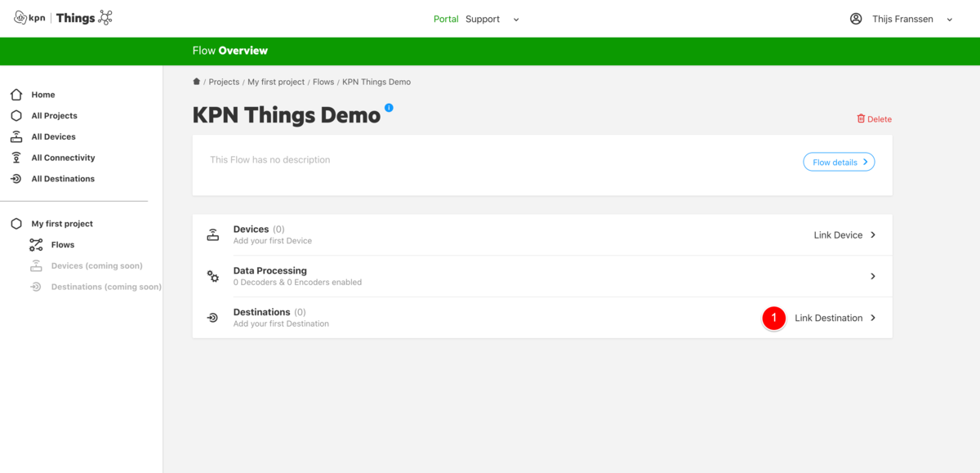Click the Data Processing gears icon
Screen dimensions: 980x473
tap(212, 276)
